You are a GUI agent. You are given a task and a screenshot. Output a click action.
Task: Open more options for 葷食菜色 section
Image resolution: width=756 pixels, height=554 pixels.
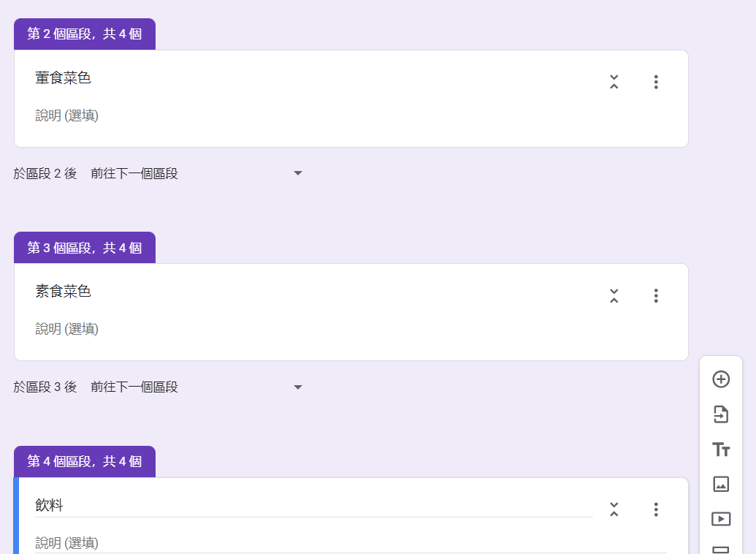(x=656, y=82)
